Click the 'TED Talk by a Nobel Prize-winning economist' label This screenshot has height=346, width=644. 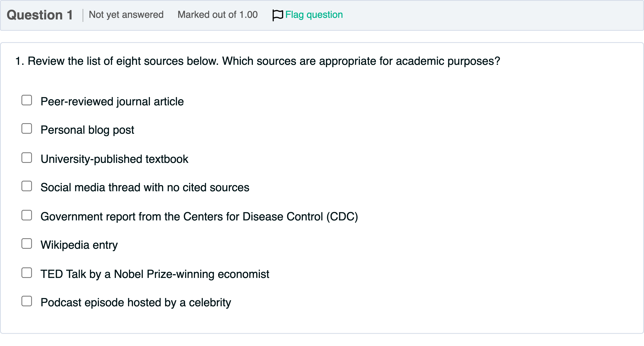coord(155,274)
